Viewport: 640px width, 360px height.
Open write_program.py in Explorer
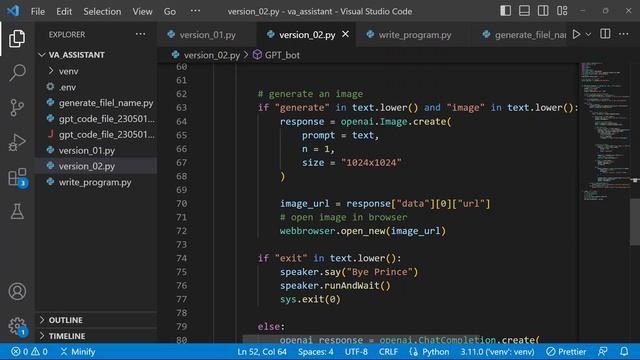pyautogui.click(x=96, y=182)
